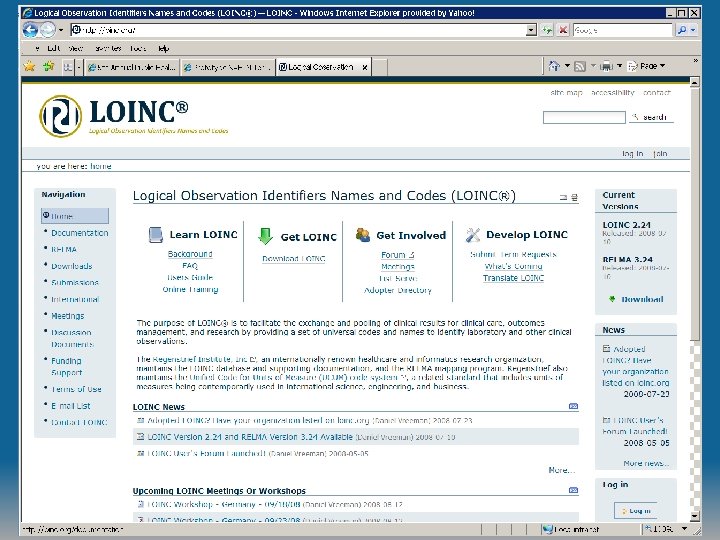This screenshot has width=720, height=540.
Task: Close the Logical Observation tab
Action: 365,67
